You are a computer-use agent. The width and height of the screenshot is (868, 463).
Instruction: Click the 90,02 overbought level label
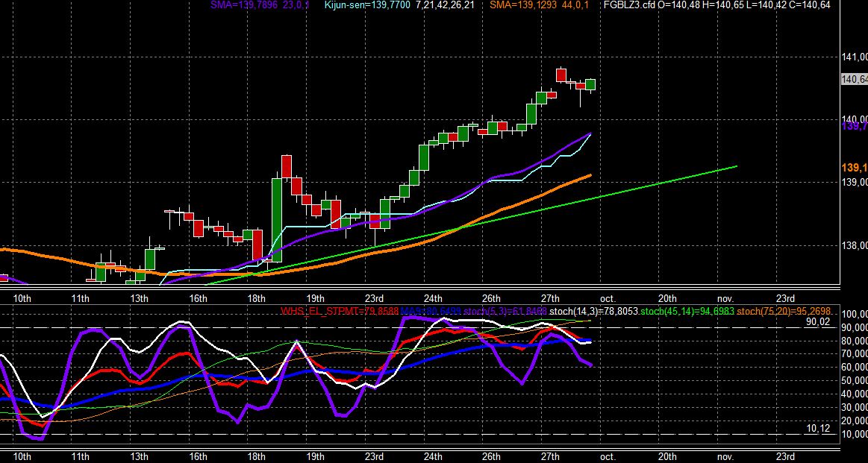point(819,321)
